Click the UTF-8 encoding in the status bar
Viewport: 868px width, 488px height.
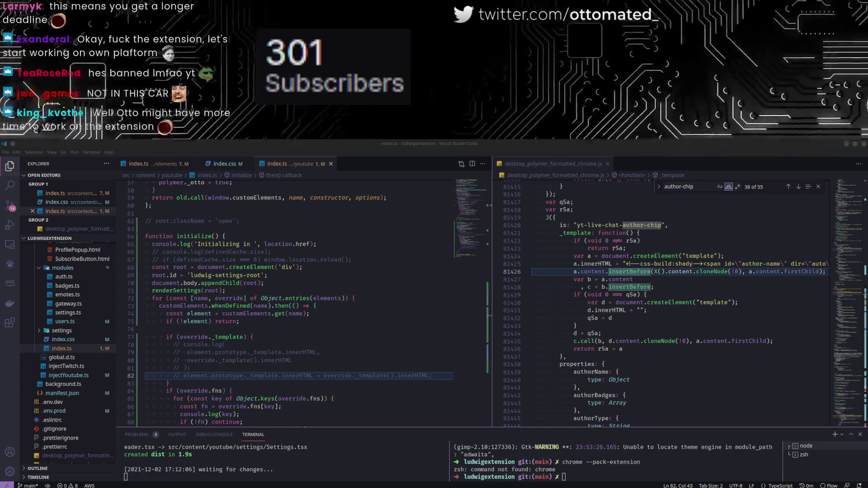[x=736, y=485]
